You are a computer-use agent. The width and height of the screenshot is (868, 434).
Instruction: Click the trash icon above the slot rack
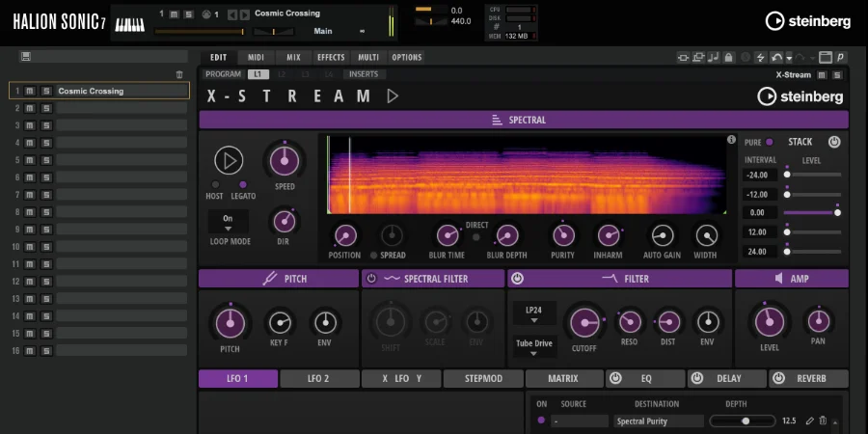click(178, 74)
